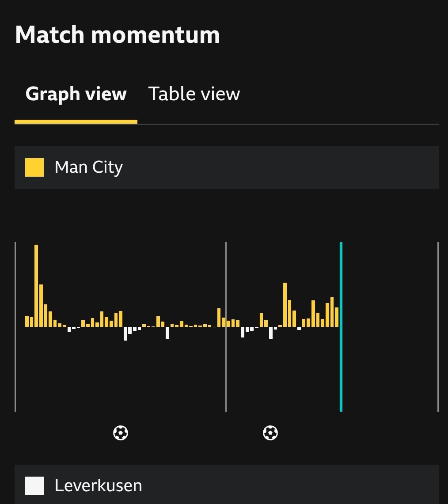Viewport: 448px width, 504px height.
Task: Click the first white bar after half-time
Action: click(x=243, y=332)
